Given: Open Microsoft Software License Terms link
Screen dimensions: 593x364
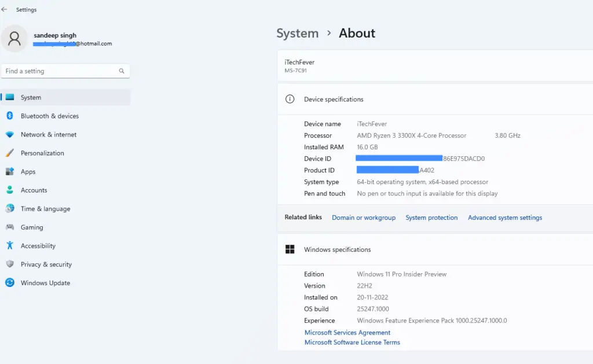Looking at the screenshot, I should pos(352,342).
